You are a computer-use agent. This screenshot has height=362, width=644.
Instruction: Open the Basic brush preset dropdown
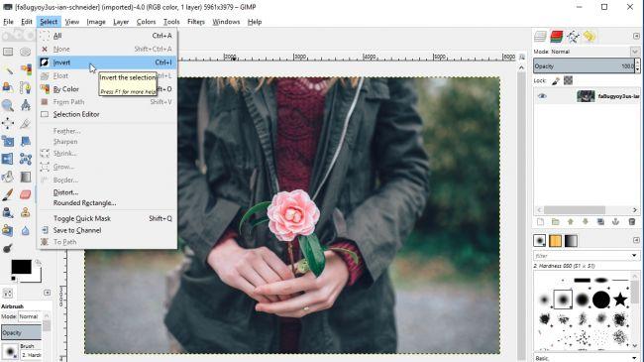pos(587,358)
